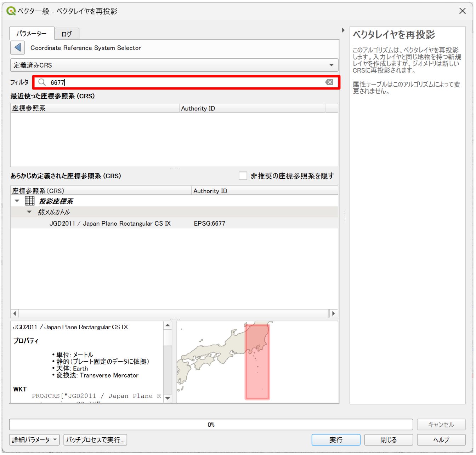Open the 定義済みCRS dropdown

point(174,65)
